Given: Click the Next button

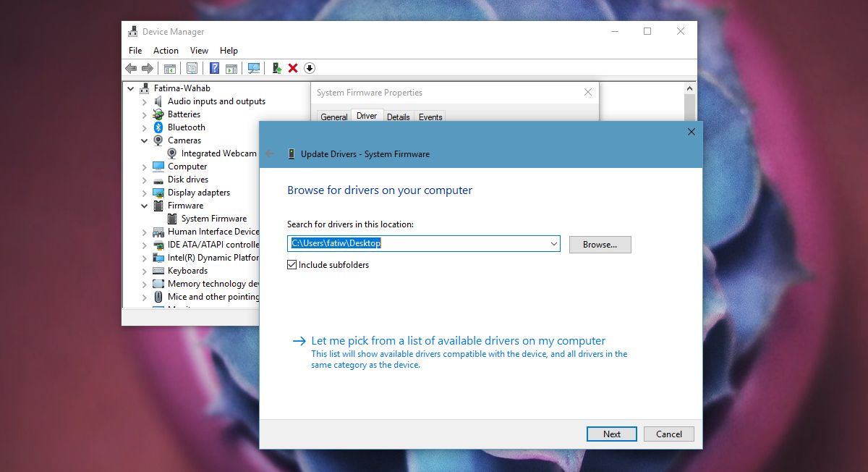Looking at the screenshot, I should (612, 434).
